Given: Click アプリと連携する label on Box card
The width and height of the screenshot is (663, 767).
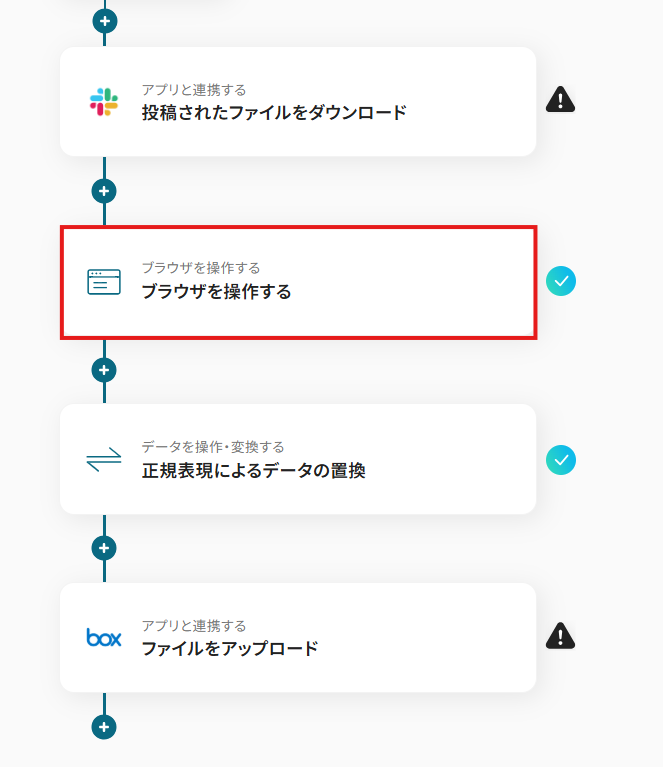Looking at the screenshot, I should [194, 626].
